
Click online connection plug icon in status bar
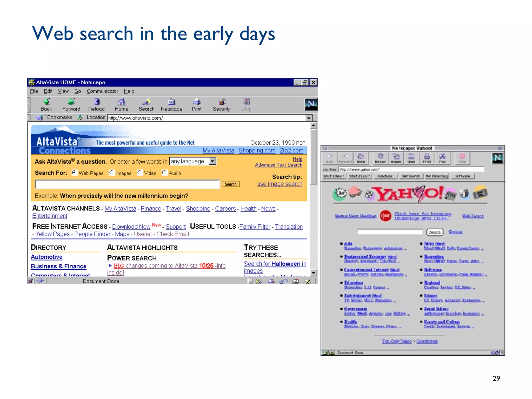(x=40, y=281)
